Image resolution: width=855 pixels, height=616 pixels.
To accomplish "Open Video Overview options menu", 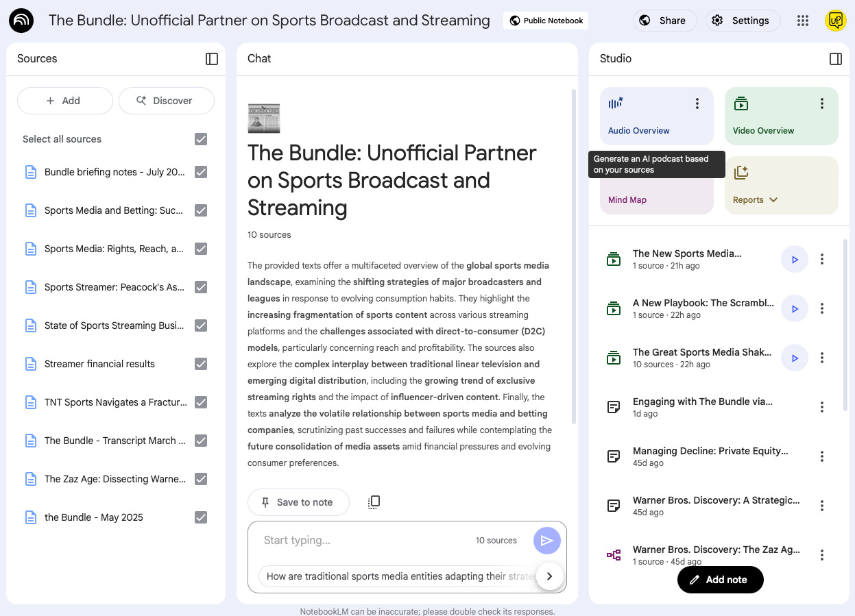I will (822, 103).
